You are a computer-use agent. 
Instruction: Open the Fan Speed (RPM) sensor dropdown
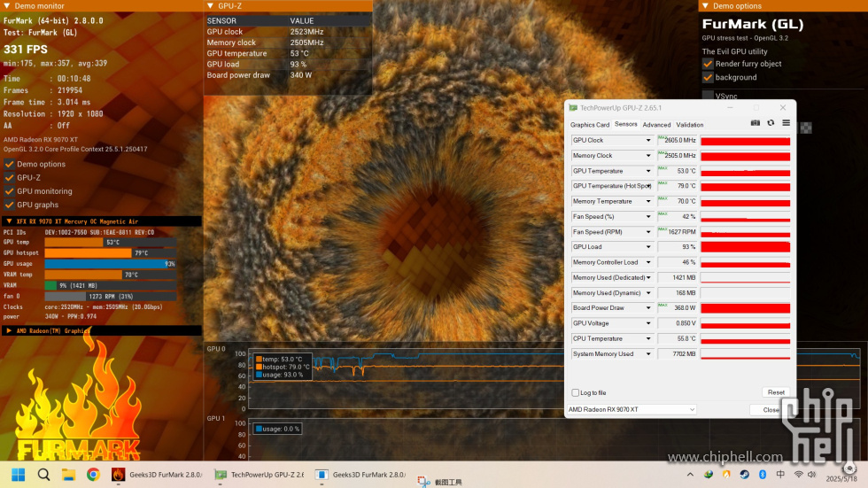[648, 232]
